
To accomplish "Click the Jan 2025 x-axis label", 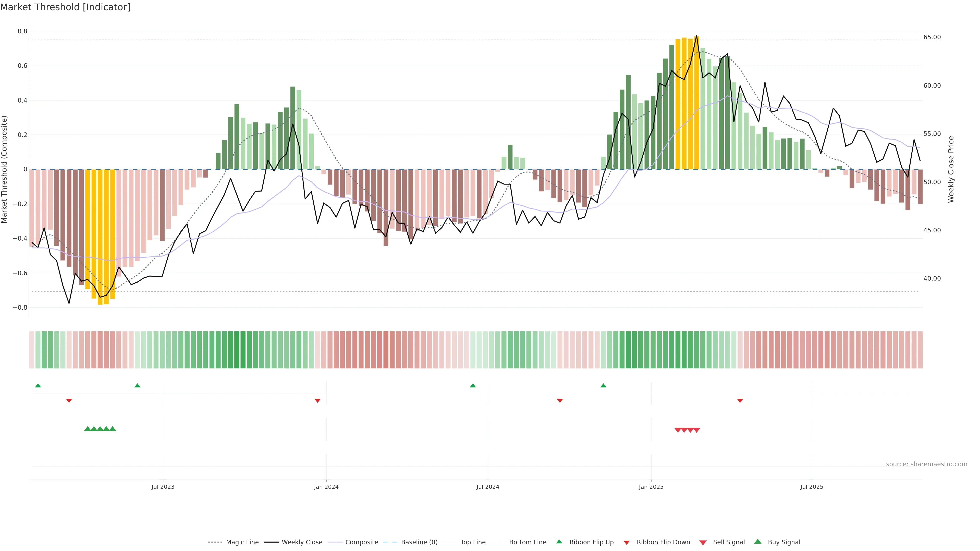I will coord(651,487).
